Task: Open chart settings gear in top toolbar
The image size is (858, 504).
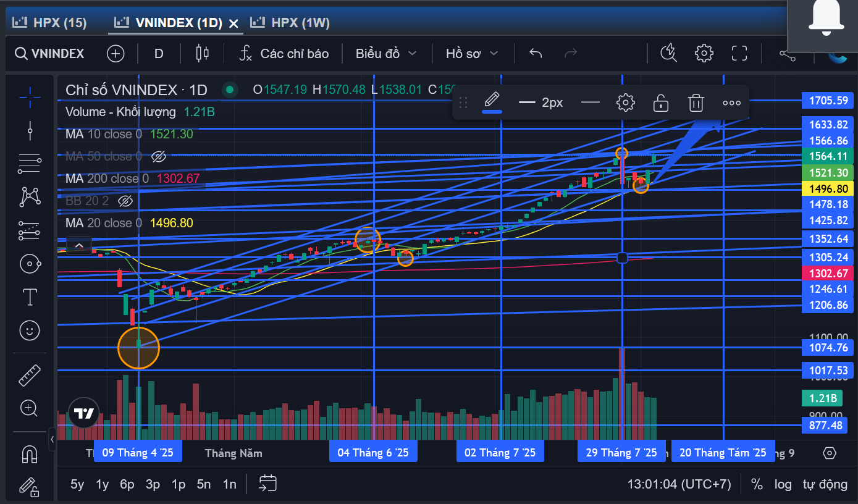Action: 704,54
